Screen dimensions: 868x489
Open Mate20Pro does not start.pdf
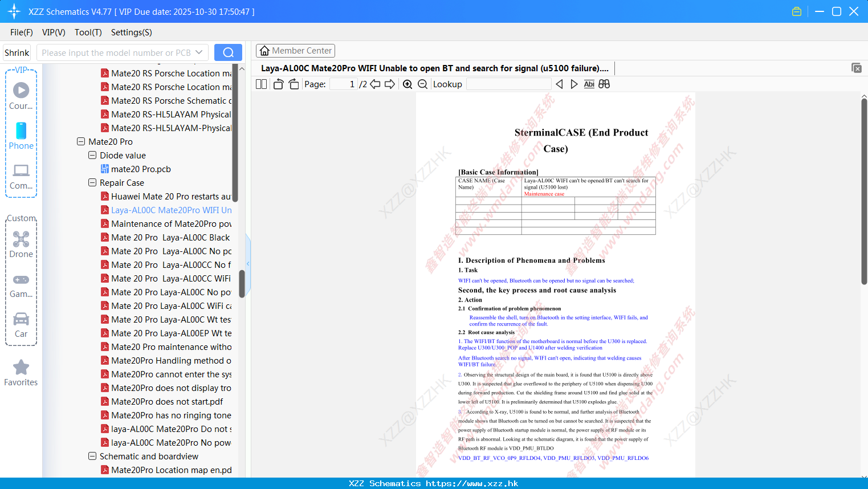(x=162, y=401)
